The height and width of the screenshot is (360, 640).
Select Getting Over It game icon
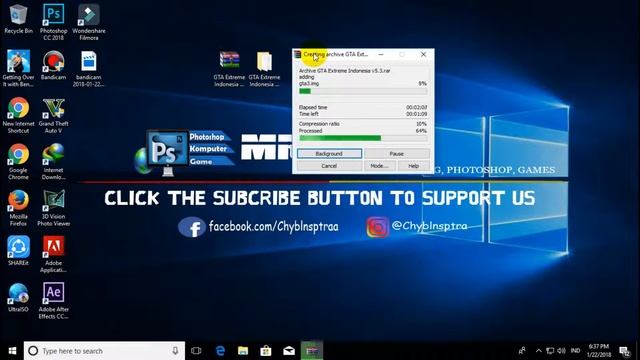click(x=18, y=68)
